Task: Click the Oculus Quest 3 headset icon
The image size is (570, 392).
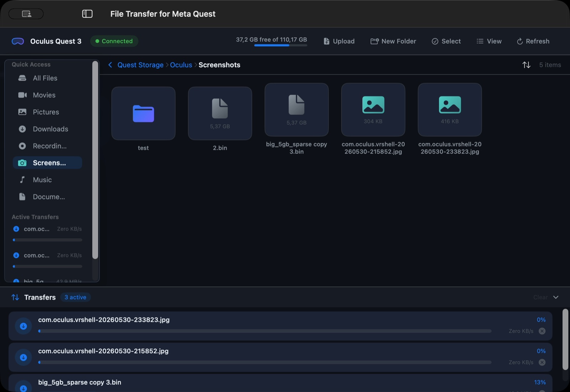Action: pyautogui.click(x=18, y=41)
